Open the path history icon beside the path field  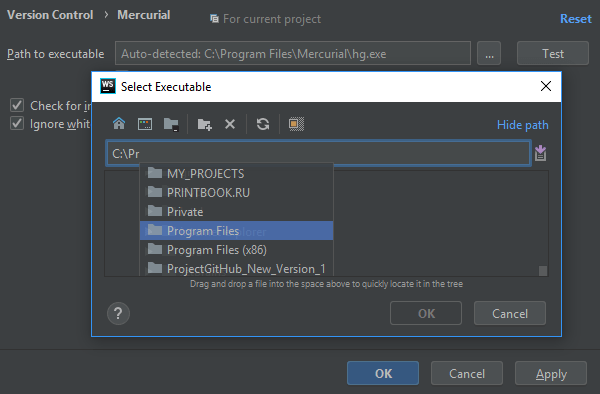click(x=540, y=153)
